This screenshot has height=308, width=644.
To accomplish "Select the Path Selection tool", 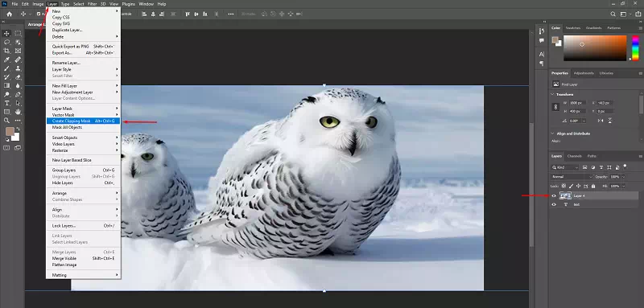I will (18, 103).
